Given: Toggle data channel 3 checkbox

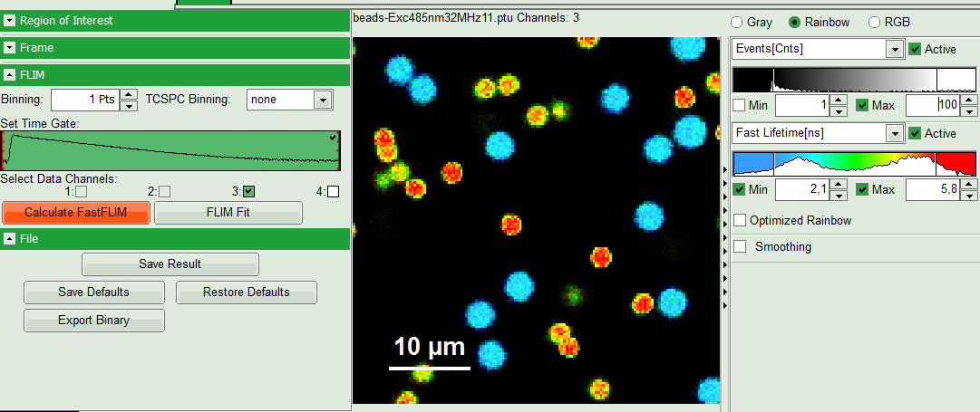Looking at the screenshot, I should point(249,191).
